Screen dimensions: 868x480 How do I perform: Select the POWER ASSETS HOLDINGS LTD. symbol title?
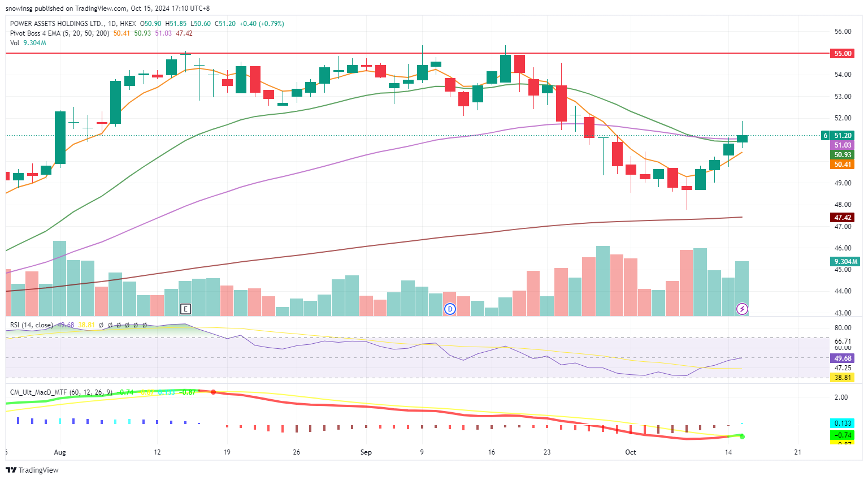pos(57,24)
